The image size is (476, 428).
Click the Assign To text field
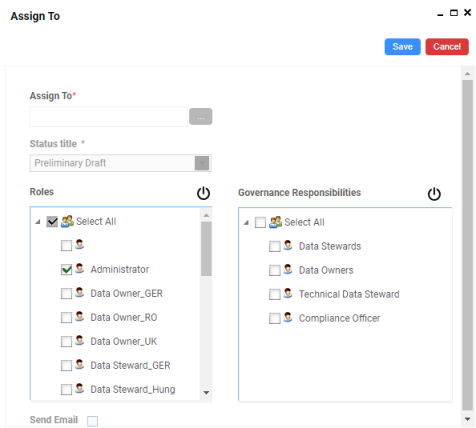pyautogui.click(x=108, y=117)
